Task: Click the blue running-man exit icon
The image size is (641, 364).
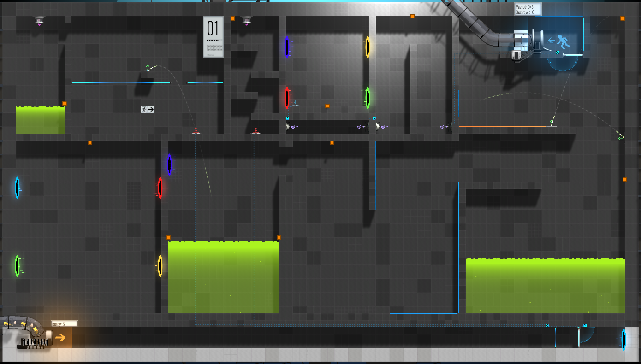Action: (563, 42)
